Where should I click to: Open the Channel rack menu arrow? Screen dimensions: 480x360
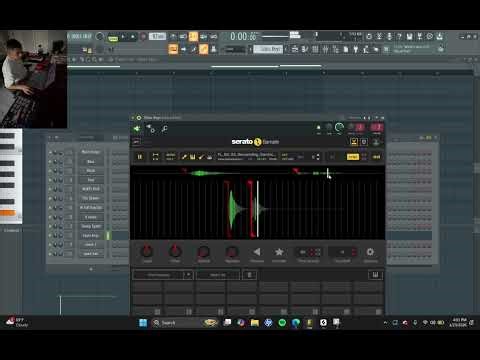point(50,137)
